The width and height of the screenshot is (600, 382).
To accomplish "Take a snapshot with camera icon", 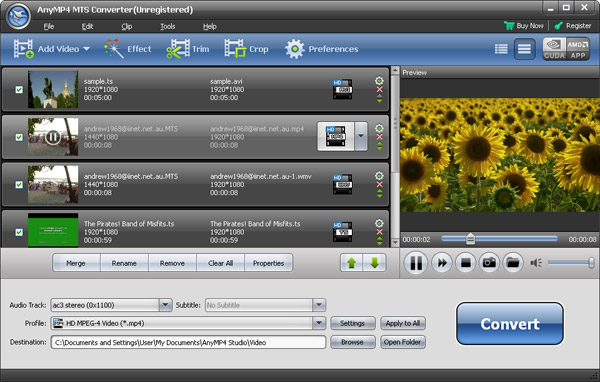I will click(489, 263).
